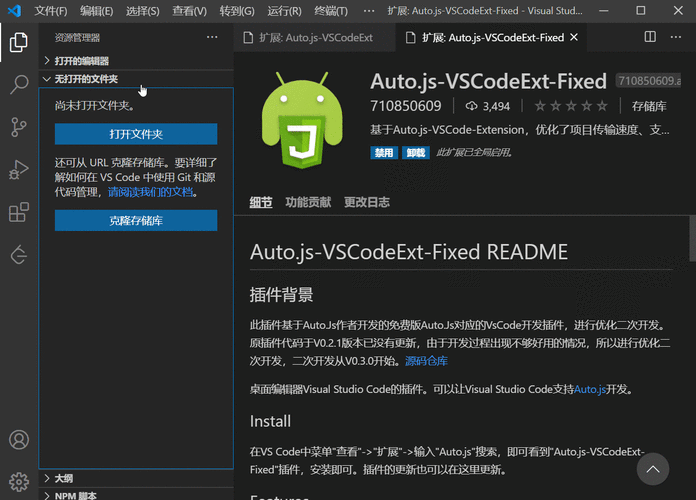Open the Search view icon
Image resolution: width=696 pixels, height=500 pixels.
19,84
